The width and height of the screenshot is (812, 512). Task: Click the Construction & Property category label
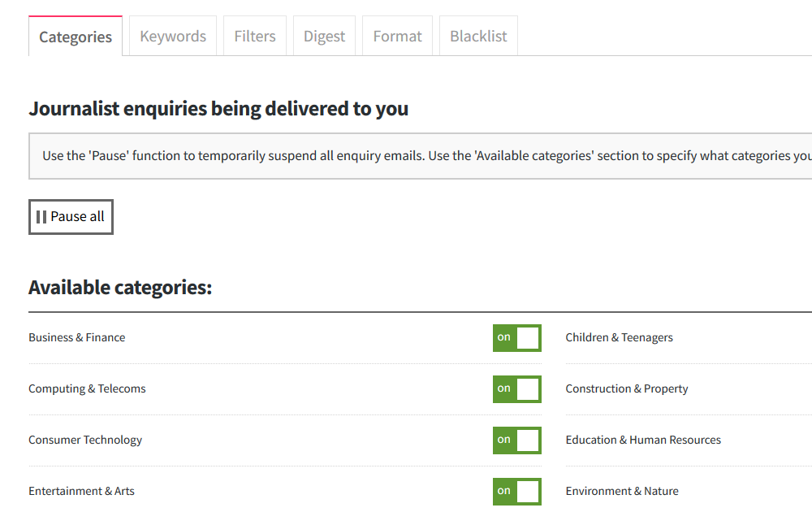coord(627,388)
